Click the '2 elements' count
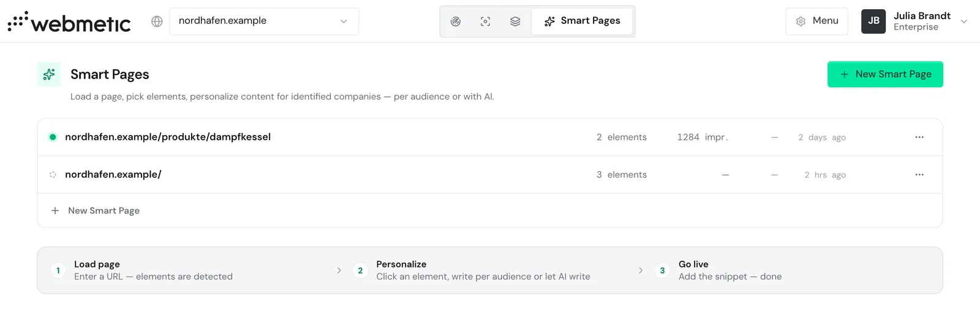This screenshot has height=314, width=980. tap(622, 137)
